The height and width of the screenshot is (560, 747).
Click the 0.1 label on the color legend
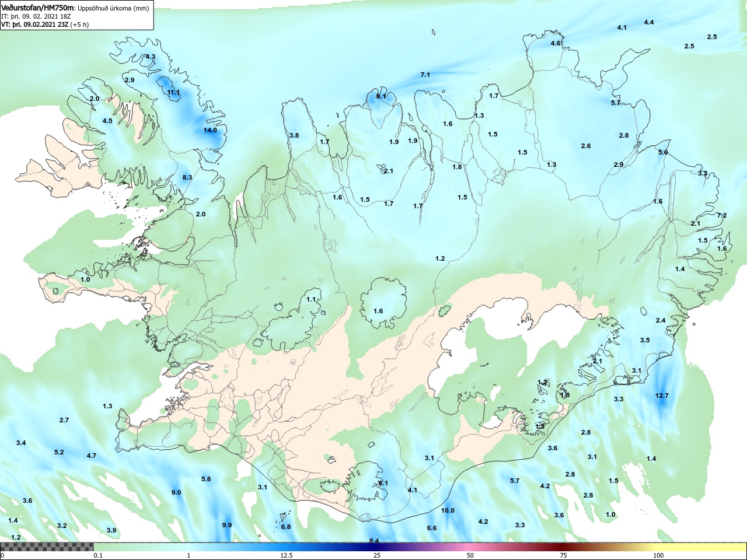pyautogui.click(x=99, y=555)
